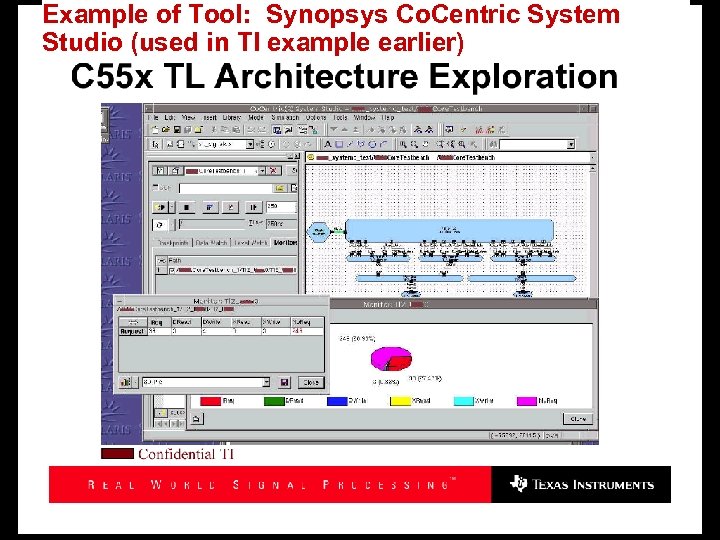Viewport: 720px width, 540px height.
Task: Click the blue pause simulation button
Action: [x=209, y=207]
